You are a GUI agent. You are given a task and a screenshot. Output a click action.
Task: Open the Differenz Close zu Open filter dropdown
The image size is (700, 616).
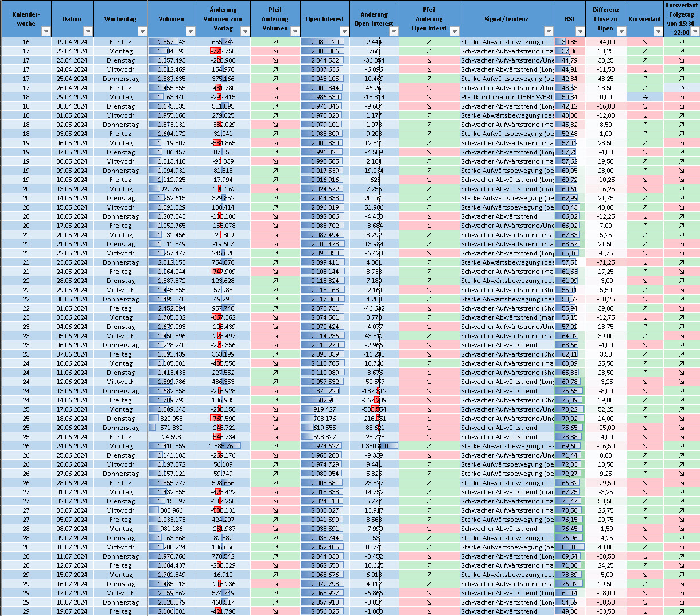coord(621,32)
